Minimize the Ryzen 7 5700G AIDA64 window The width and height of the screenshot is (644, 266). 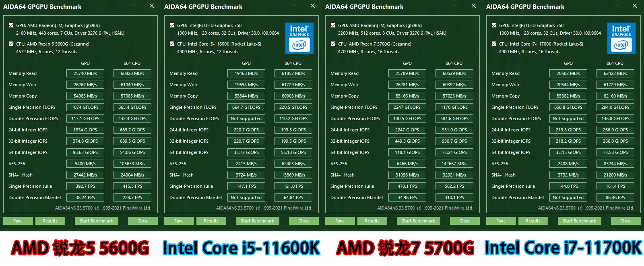coord(455,6)
